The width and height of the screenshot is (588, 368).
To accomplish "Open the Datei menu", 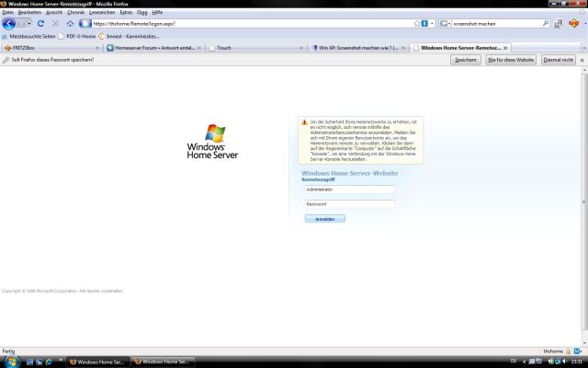I will (8, 12).
